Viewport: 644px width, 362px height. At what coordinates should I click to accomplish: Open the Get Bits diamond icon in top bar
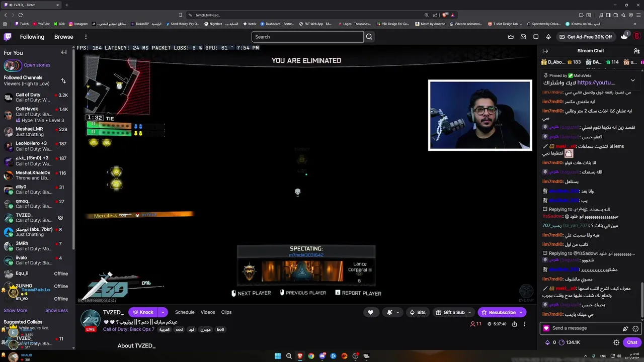click(548, 37)
